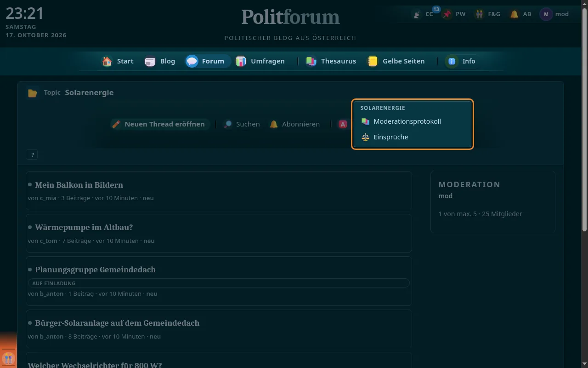
Task: Click the Suchen button label
Action: click(x=248, y=124)
